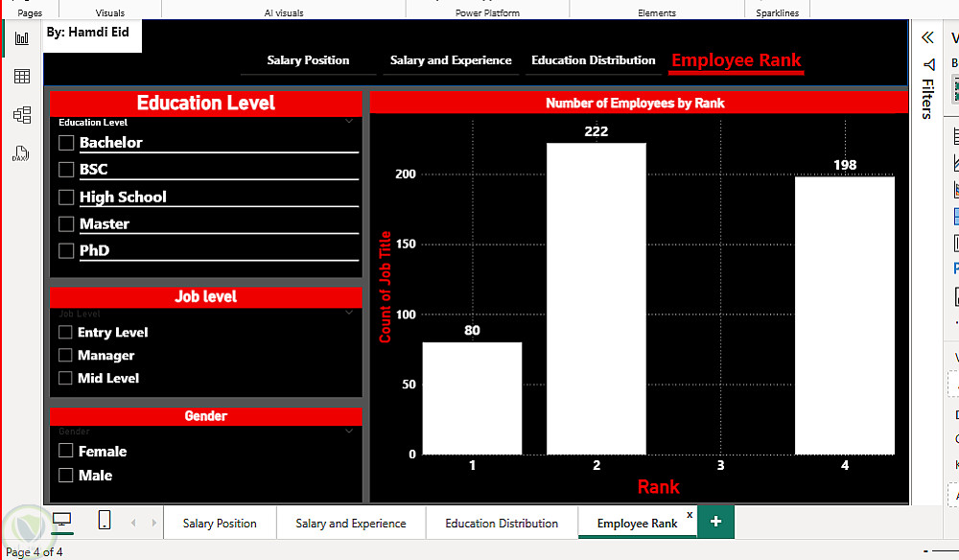Expand Job Level slicer dropdown chevron
This screenshot has height=560, width=959.
point(349,313)
